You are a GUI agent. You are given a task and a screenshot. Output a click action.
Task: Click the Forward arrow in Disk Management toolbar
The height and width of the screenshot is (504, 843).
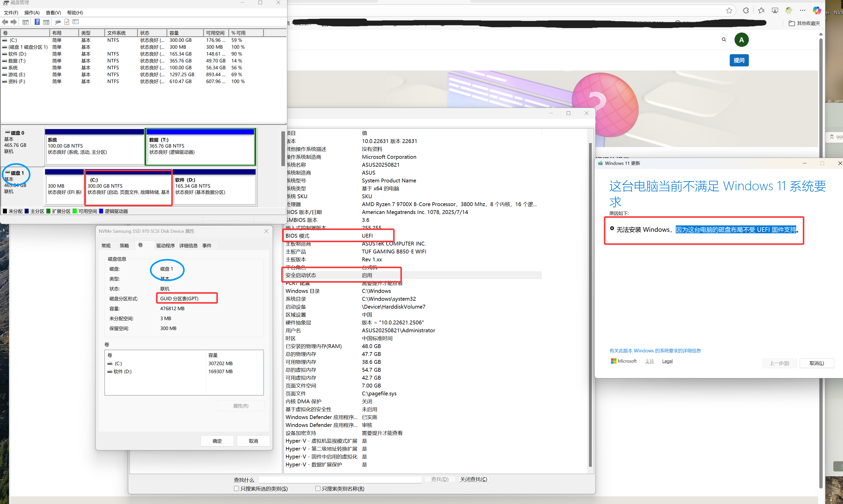(13, 22)
